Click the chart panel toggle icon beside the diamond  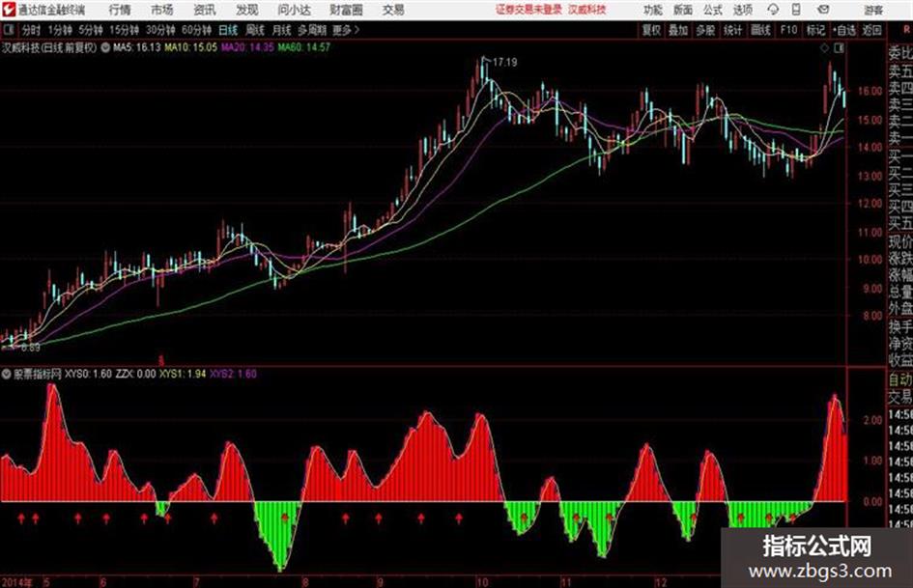pos(839,48)
